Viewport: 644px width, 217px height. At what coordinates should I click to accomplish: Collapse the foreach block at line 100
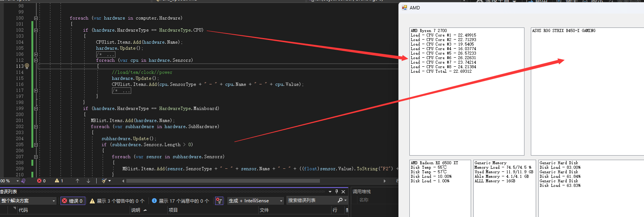click(x=36, y=18)
